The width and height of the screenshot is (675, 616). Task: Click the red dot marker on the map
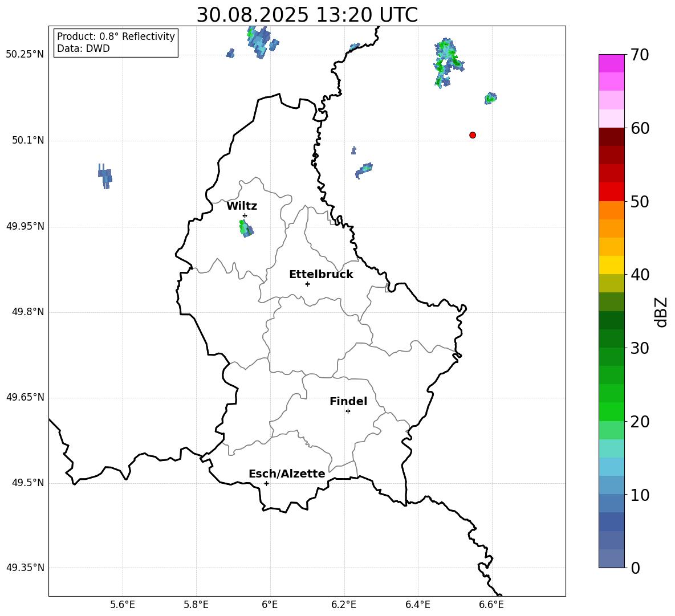(473, 135)
